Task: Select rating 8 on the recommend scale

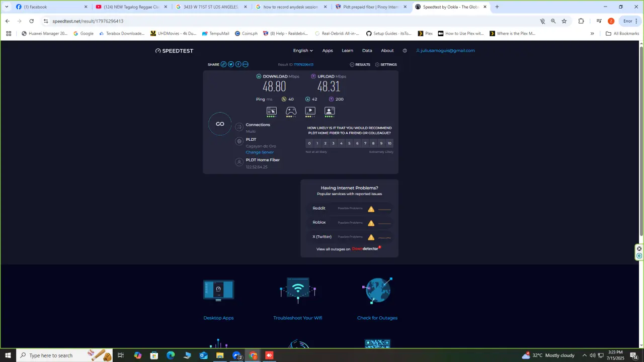Action: pyautogui.click(x=373, y=143)
